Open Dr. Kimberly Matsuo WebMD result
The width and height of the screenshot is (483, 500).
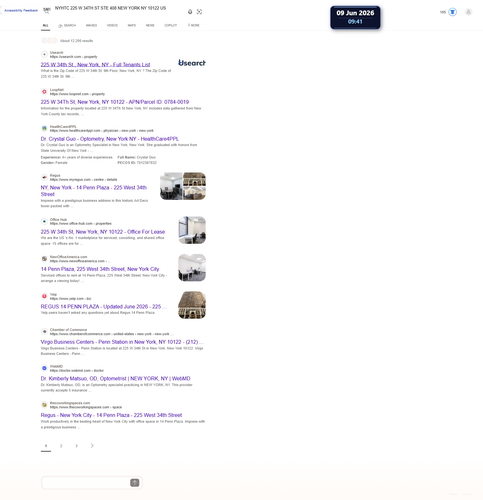pyautogui.click(x=115, y=379)
